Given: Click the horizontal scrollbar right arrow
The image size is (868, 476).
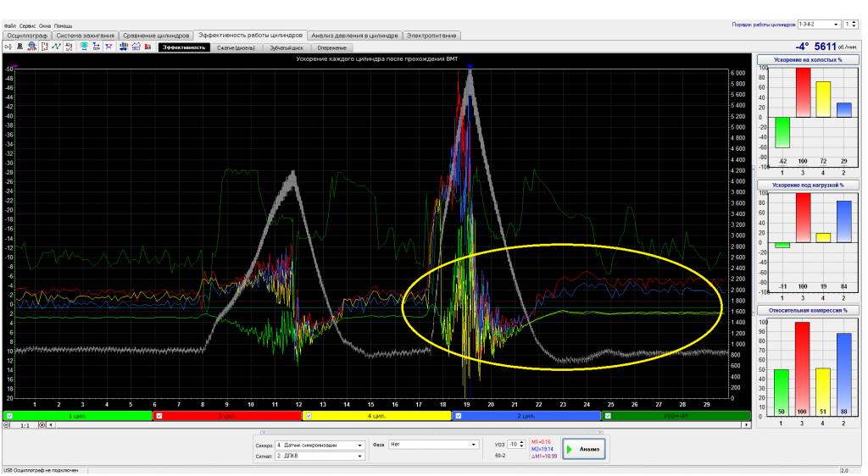Looking at the screenshot, I should [x=746, y=425].
